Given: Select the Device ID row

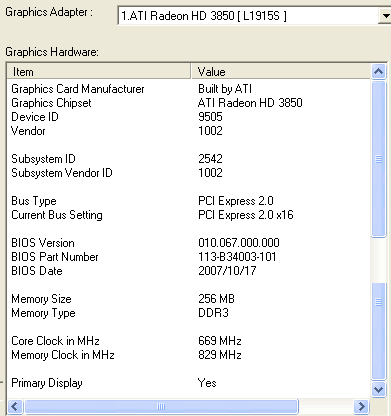Looking at the screenshot, I should pos(188,117).
